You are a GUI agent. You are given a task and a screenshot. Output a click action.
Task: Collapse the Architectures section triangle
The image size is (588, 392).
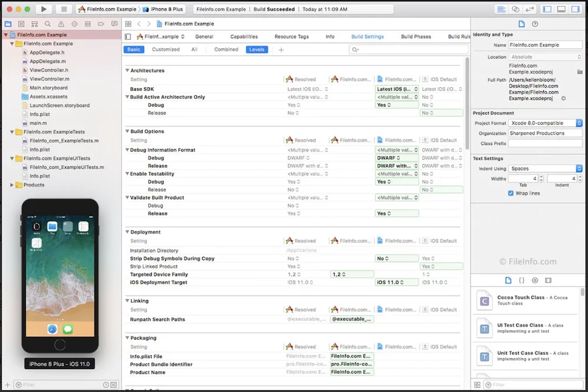(x=127, y=71)
